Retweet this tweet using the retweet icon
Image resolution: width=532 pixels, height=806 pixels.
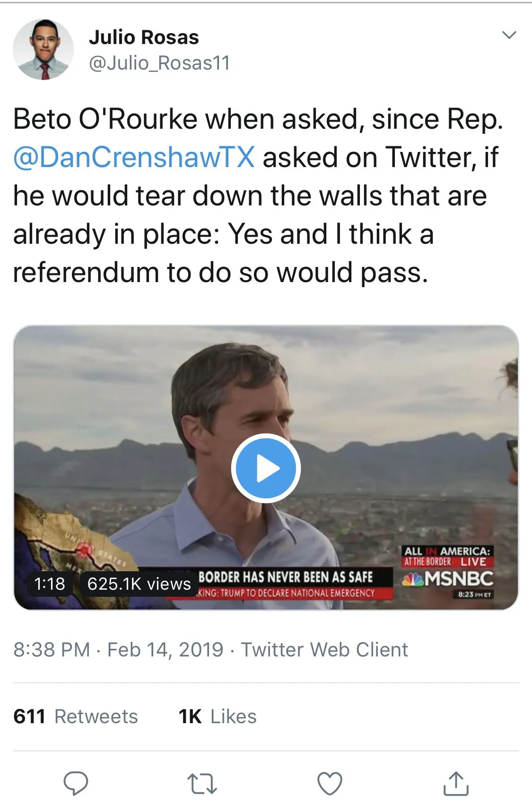pos(202,783)
